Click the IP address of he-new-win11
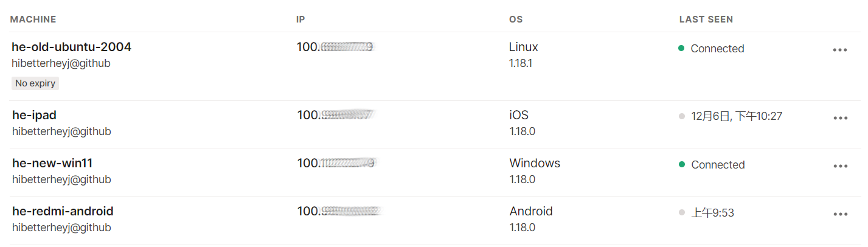The width and height of the screenshot is (868, 247). 336,163
